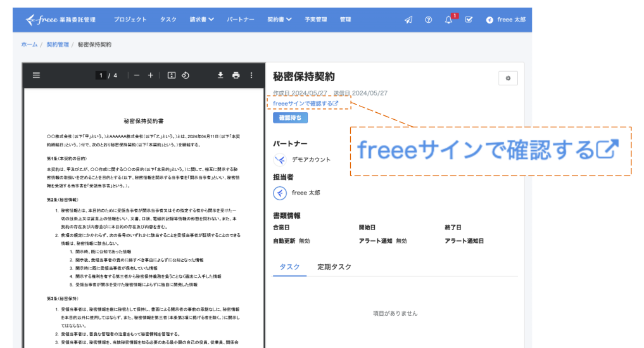644x348 pixels.
Task: Expand the 請求書 dropdown menu
Action: (201, 19)
